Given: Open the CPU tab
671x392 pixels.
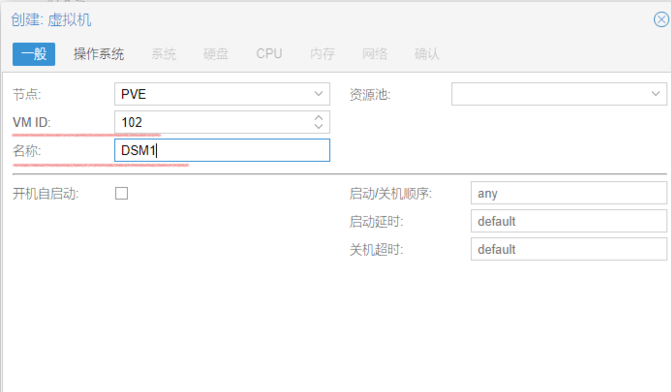Looking at the screenshot, I should (269, 54).
